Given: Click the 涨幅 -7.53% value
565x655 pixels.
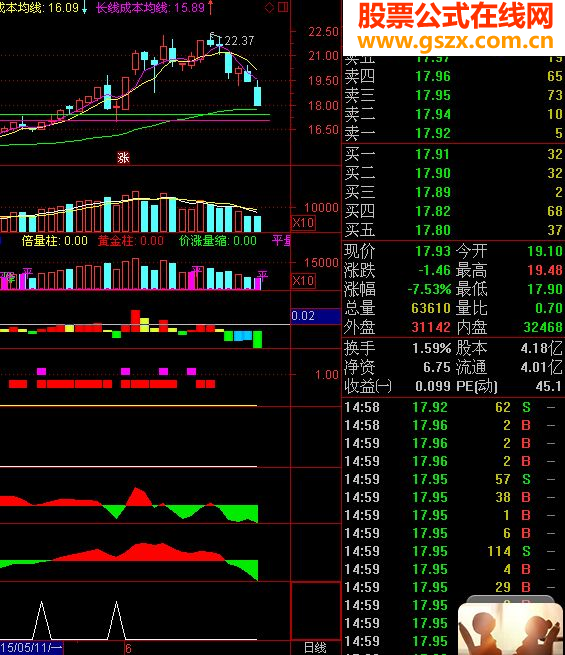Looking at the screenshot, I should point(429,289).
